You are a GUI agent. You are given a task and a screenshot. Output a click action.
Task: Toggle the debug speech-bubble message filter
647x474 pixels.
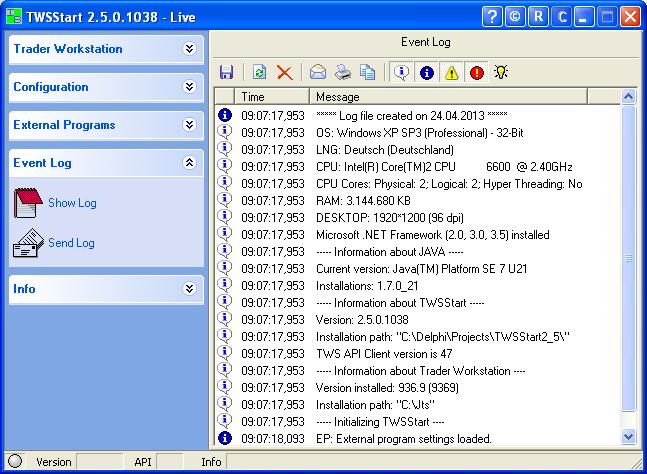[x=401, y=72]
